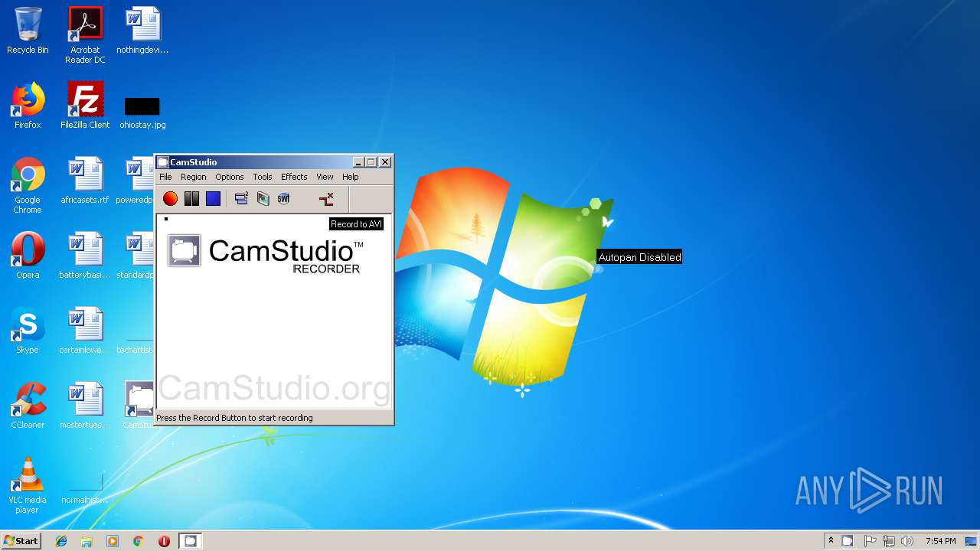The width and height of the screenshot is (980, 551).
Task: Select the Google Chrome desktop shortcut
Action: coord(28,185)
